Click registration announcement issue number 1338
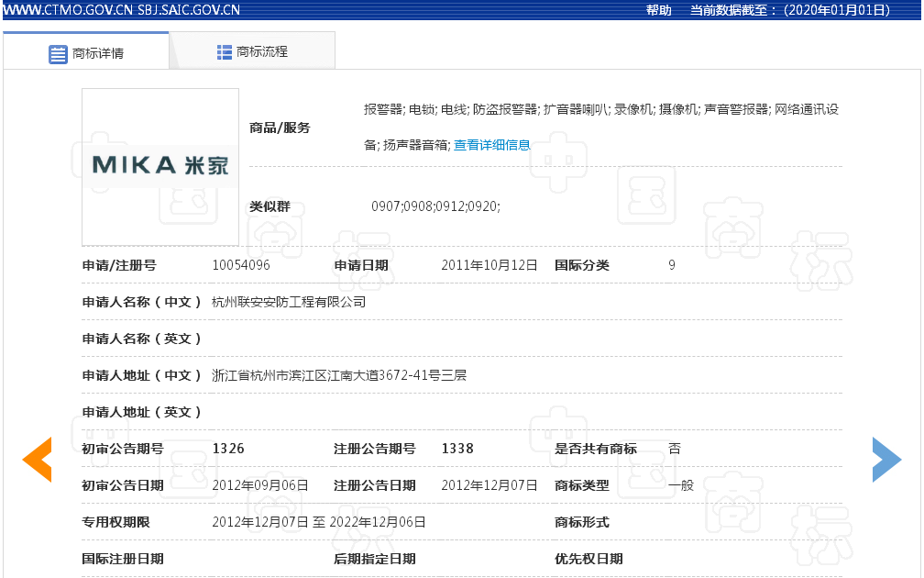This screenshot has height=578, width=924. point(457,449)
